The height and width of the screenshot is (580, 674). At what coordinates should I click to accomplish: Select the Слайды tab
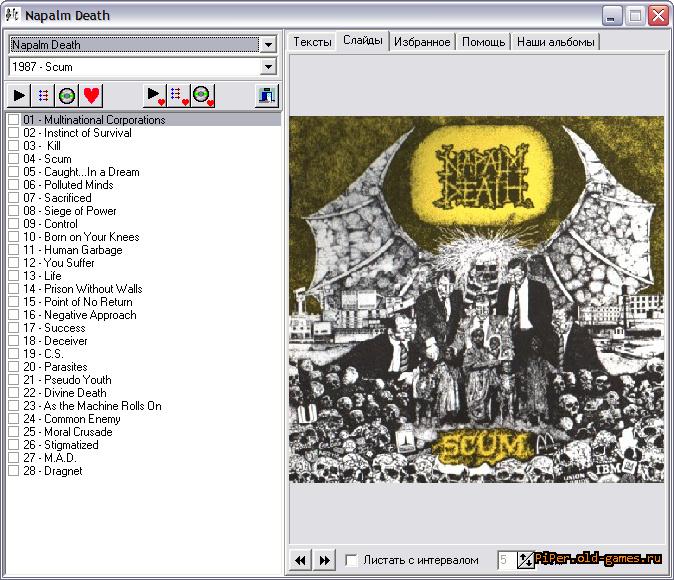(363, 40)
